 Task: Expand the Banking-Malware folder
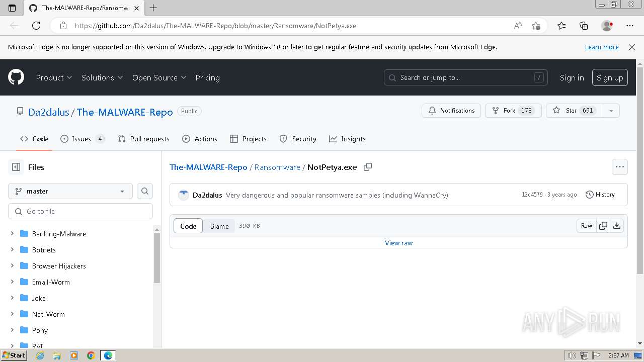coord(12,233)
